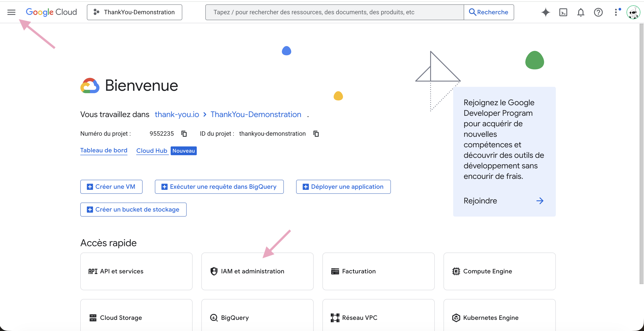Click the Recherche search button

point(489,12)
